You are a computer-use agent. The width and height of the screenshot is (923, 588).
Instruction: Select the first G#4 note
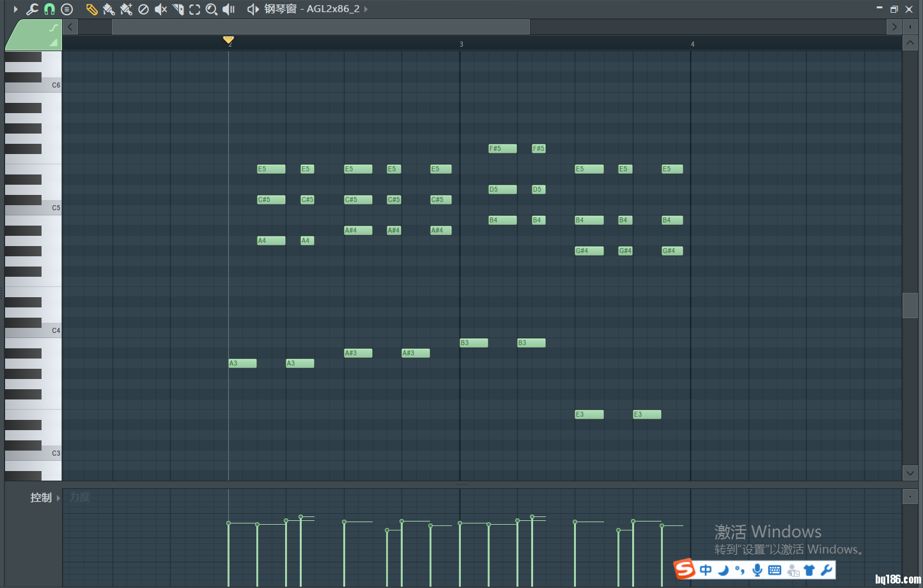click(589, 251)
